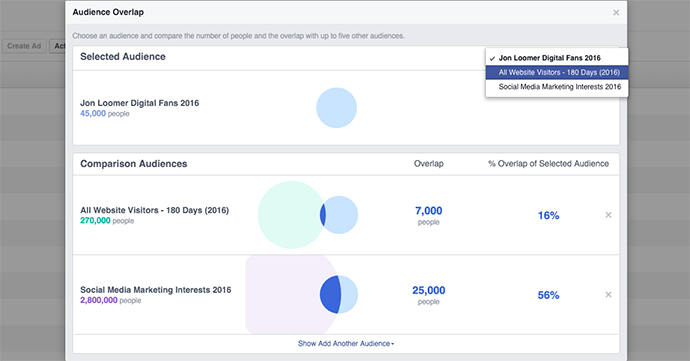Click the Selected Audience heading
The image size is (690, 361).
click(x=123, y=56)
